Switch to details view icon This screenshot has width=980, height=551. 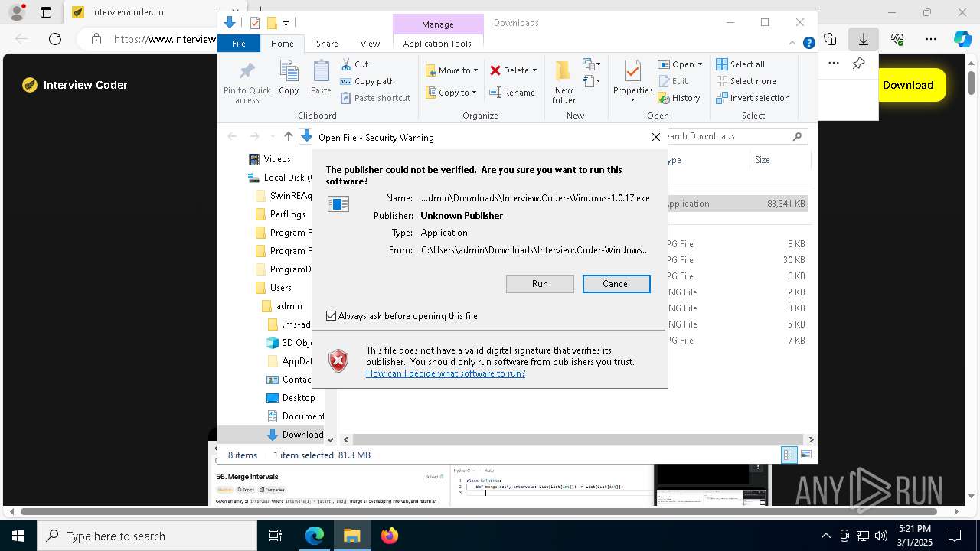789,455
